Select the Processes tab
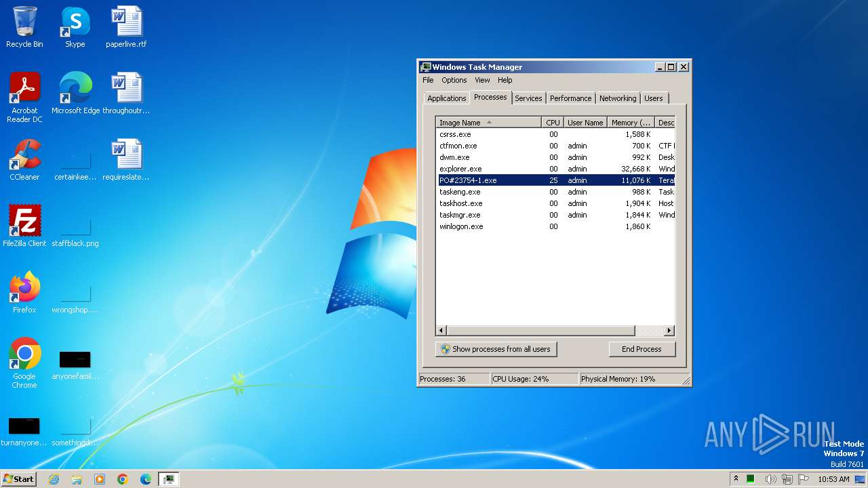The width and height of the screenshot is (868, 488). pos(490,97)
